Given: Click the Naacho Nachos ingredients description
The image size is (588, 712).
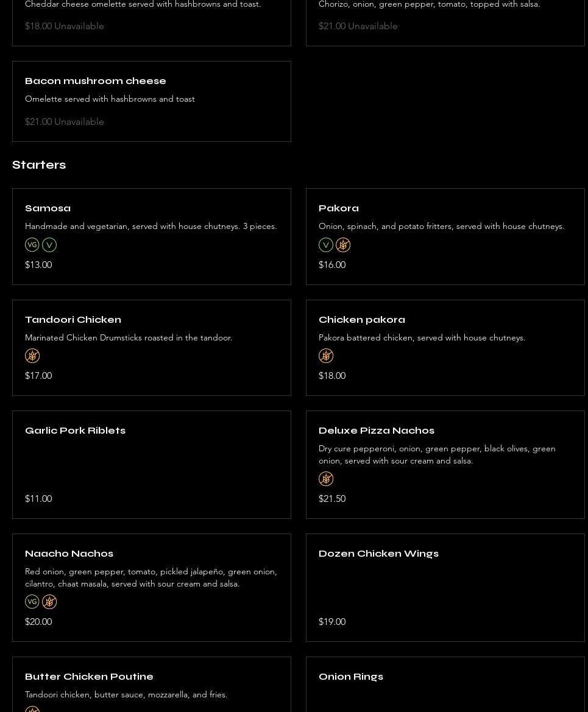Looking at the screenshot, I should click(151, 577).
